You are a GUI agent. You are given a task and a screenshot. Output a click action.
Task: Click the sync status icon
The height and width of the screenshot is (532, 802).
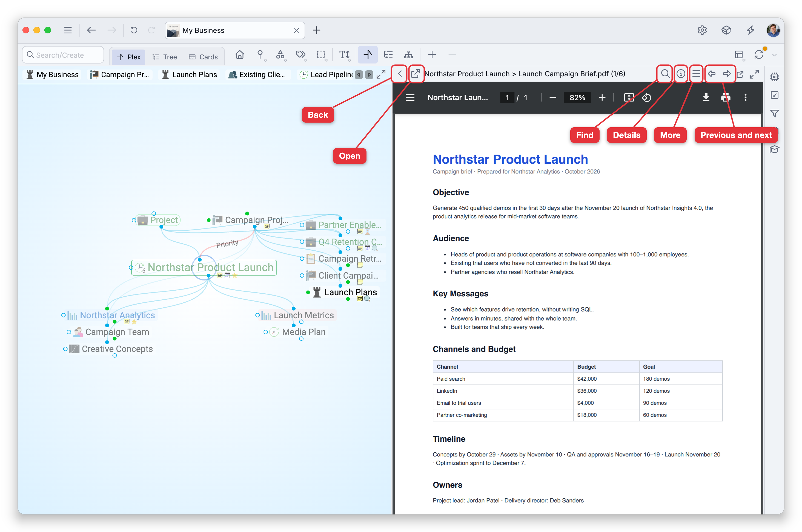759,55
